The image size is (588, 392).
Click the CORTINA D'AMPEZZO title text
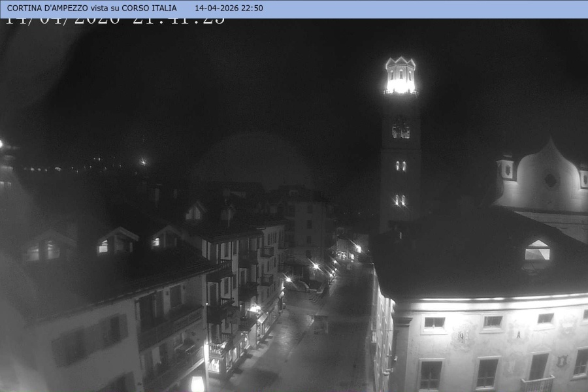91,8
